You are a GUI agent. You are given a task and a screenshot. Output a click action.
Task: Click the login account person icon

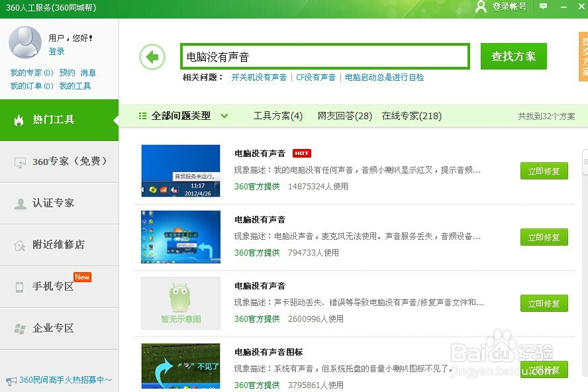pos(481,7)
